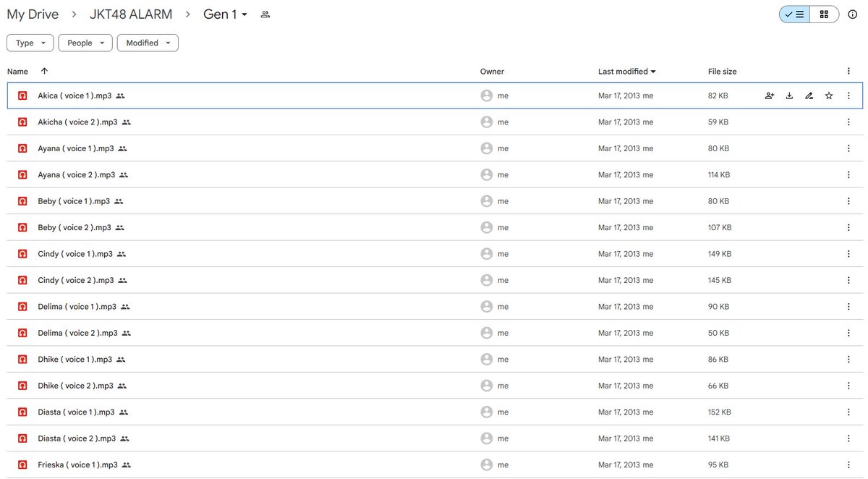The image size is (868, 479).
Task: Click the 152 KB file size cell
Action: tap(720, 412)
